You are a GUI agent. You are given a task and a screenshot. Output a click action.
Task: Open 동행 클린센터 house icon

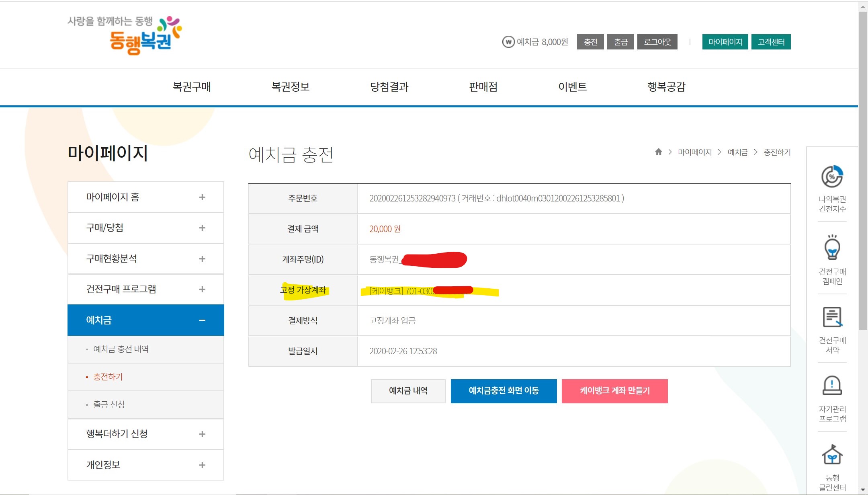[832, 455]
